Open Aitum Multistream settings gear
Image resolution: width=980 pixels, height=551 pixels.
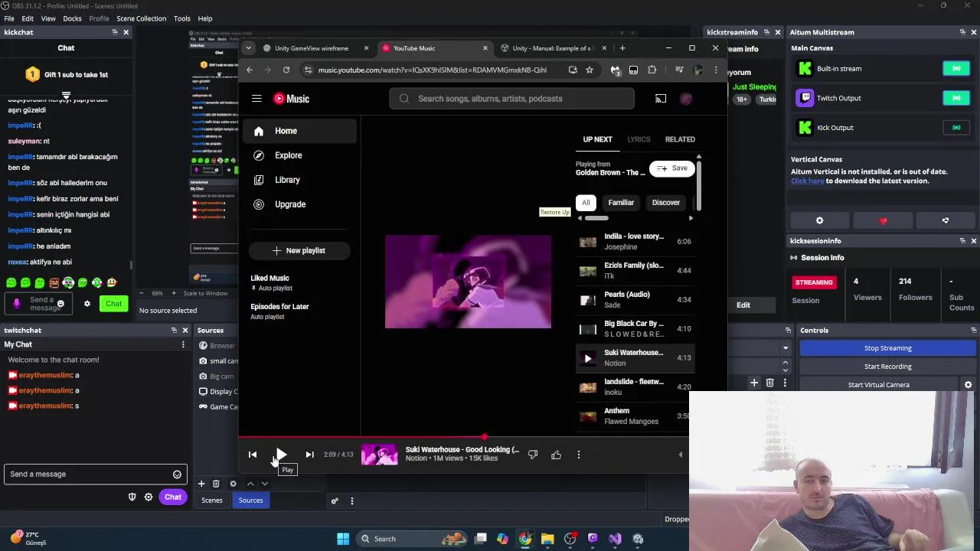(819, 220)
